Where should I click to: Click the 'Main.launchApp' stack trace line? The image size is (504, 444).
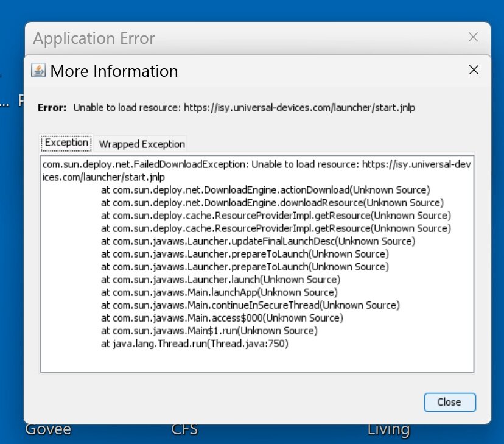coord(219,292)
